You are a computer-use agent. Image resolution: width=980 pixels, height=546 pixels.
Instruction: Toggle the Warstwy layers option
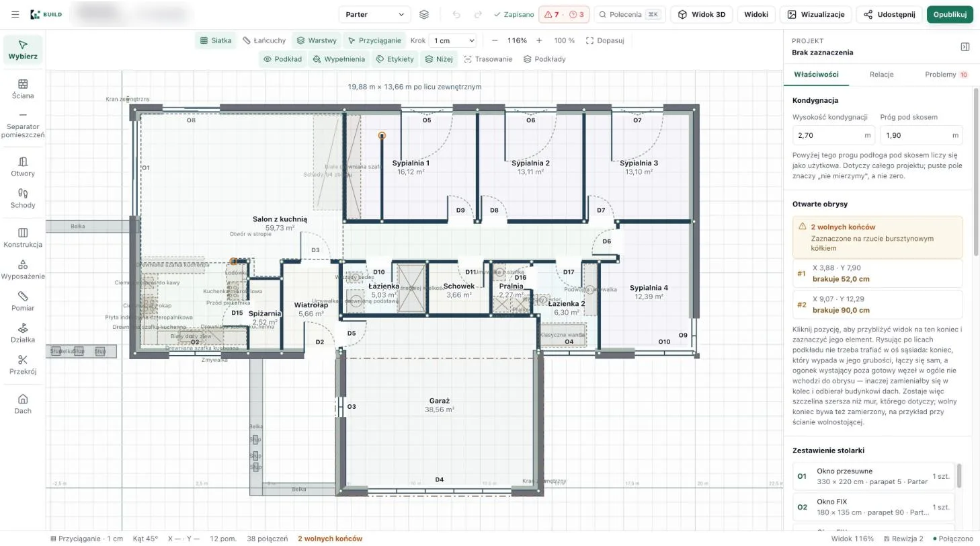click(x=317, y=40)
